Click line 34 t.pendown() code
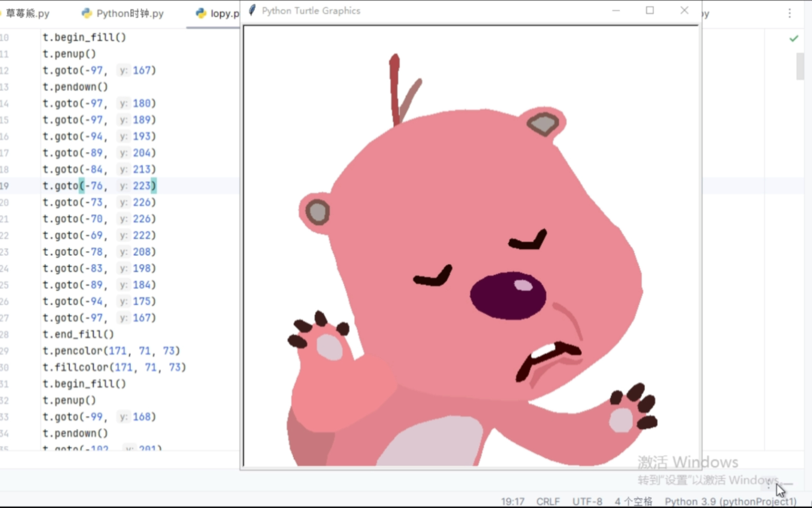Viewport: 812px width, 508px height. point(75,433)
